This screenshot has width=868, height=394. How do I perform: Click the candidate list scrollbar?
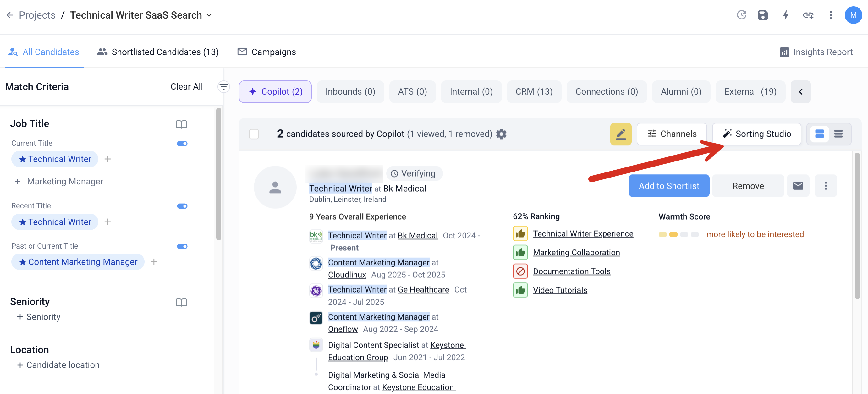[x=857, y=226]
